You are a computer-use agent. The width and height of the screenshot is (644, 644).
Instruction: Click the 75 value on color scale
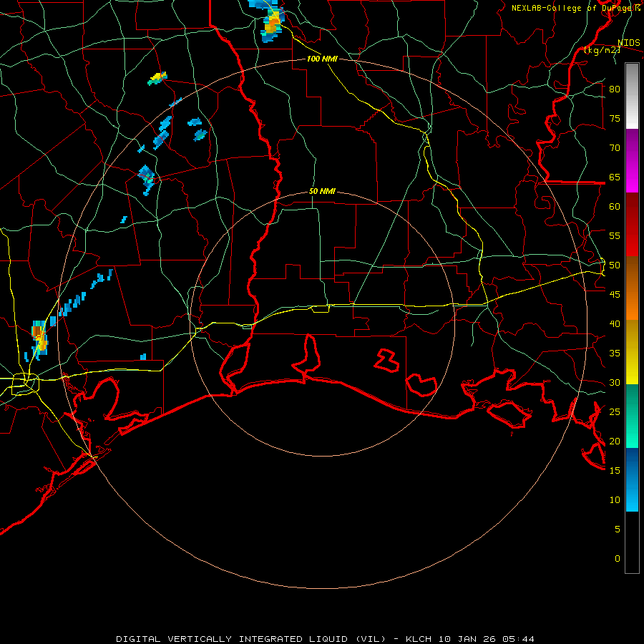(x=615, y=118)
